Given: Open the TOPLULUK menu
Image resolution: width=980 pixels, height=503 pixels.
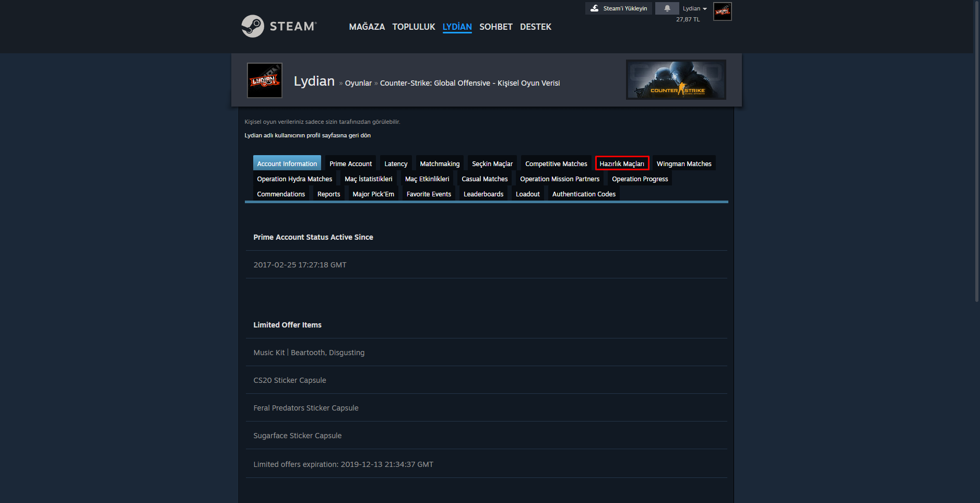Looking at the screenshot, I should pos(414,27).
